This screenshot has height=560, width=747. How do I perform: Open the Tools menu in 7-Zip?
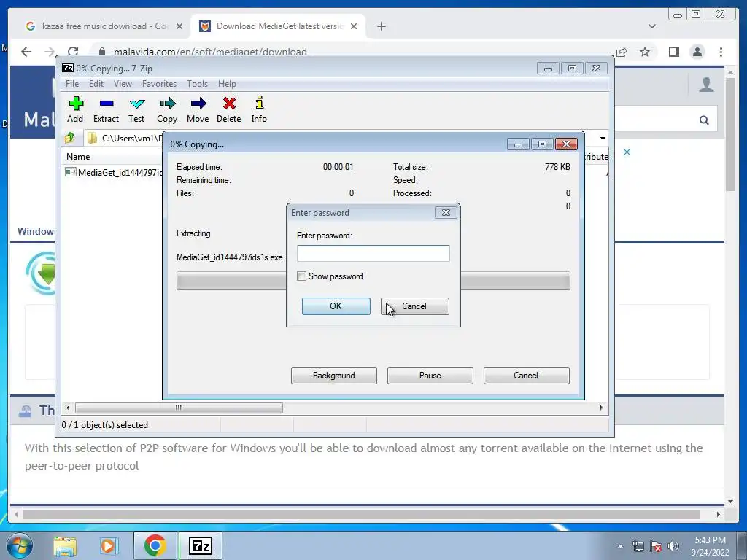[197, 84]
